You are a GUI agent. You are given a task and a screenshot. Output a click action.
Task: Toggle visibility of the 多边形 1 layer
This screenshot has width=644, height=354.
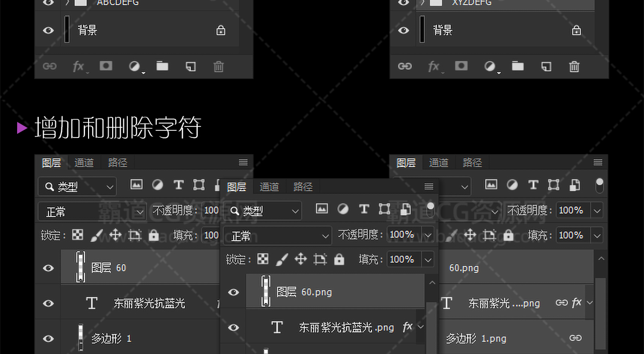48,338
